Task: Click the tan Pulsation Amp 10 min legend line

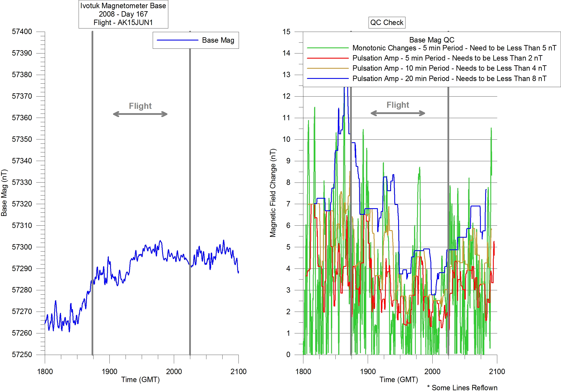Action: tap(327, 69)
